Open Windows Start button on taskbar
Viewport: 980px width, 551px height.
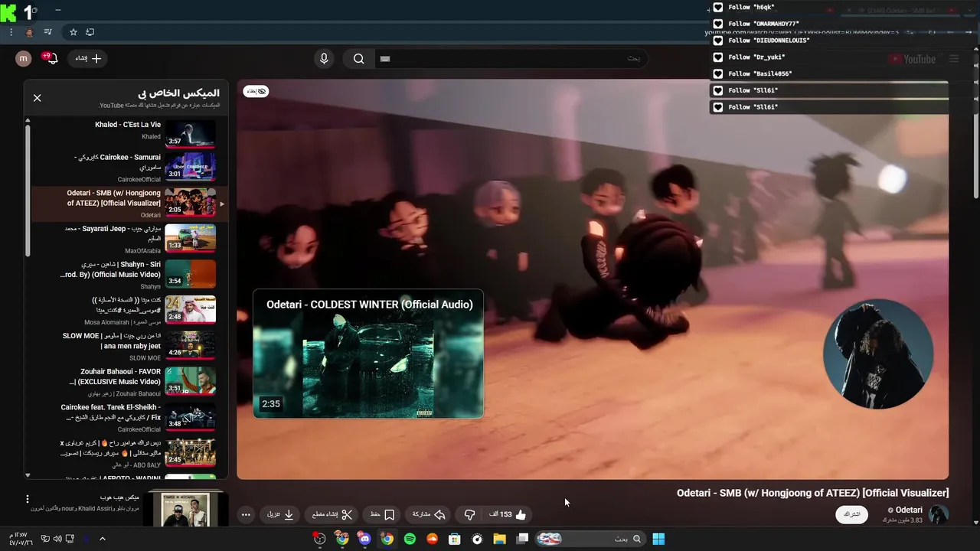coord(658,539)
